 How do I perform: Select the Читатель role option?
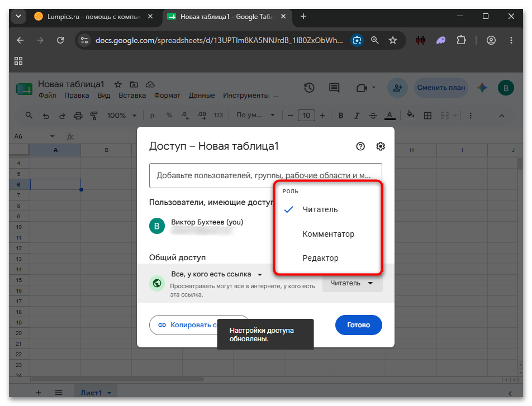pyautogui.click(x=328, y=209)
